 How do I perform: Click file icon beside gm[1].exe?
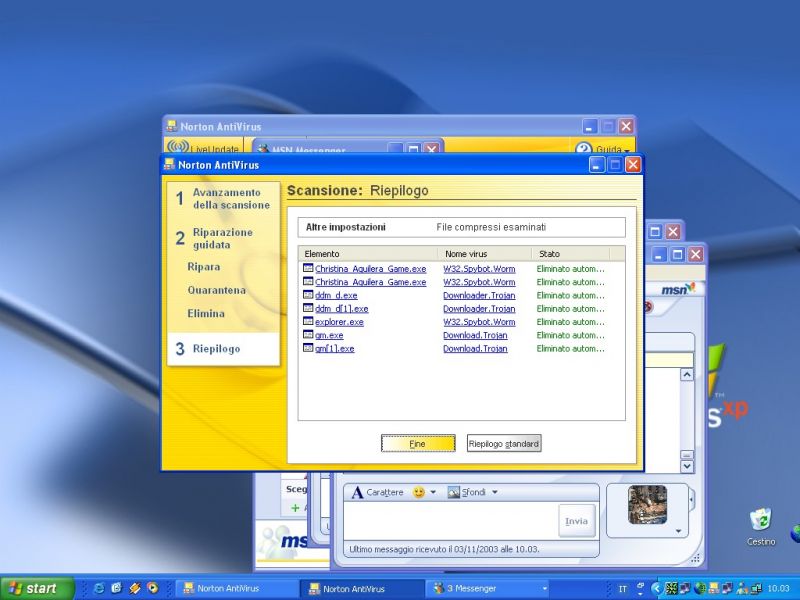pyautogui.click(x=308, y=348)
